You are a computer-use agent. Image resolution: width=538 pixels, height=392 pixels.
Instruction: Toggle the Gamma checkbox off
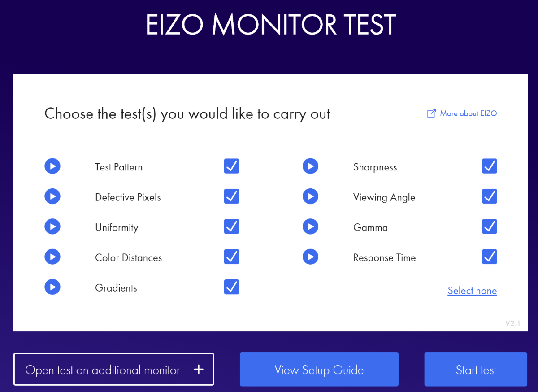pos(490,226)
